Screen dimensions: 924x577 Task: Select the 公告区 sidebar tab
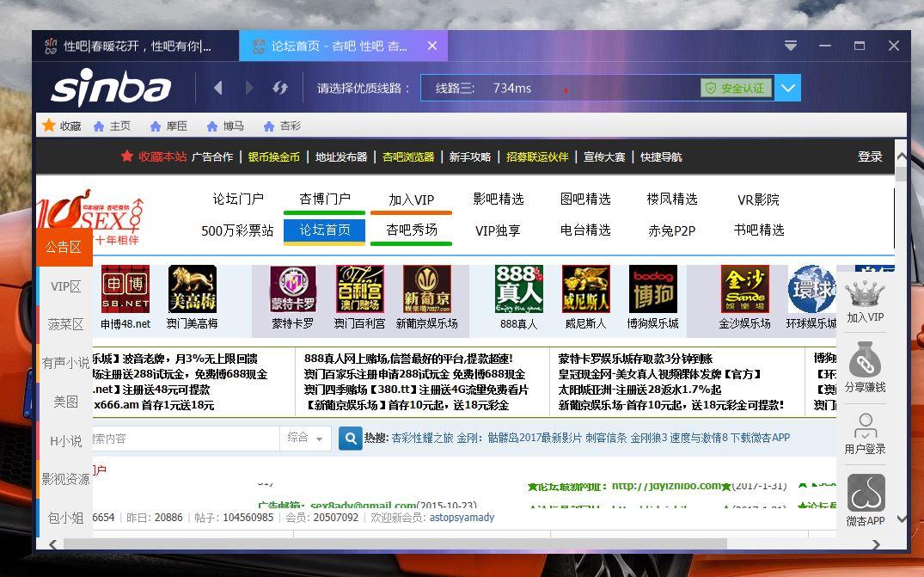click(x=64, y=247)
